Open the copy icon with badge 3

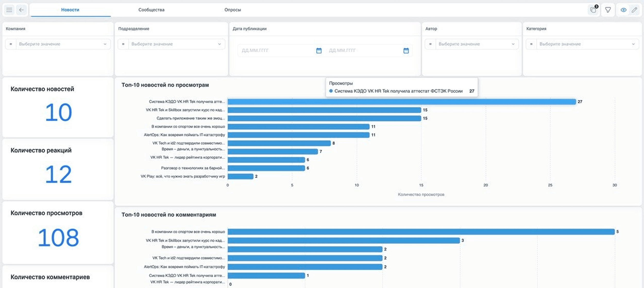tap(594, 10)
